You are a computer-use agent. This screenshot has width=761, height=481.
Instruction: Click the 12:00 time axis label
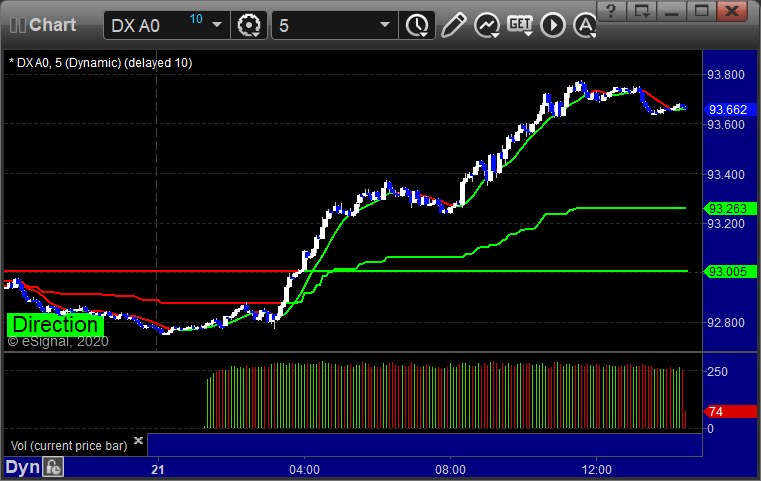(596, 470)
